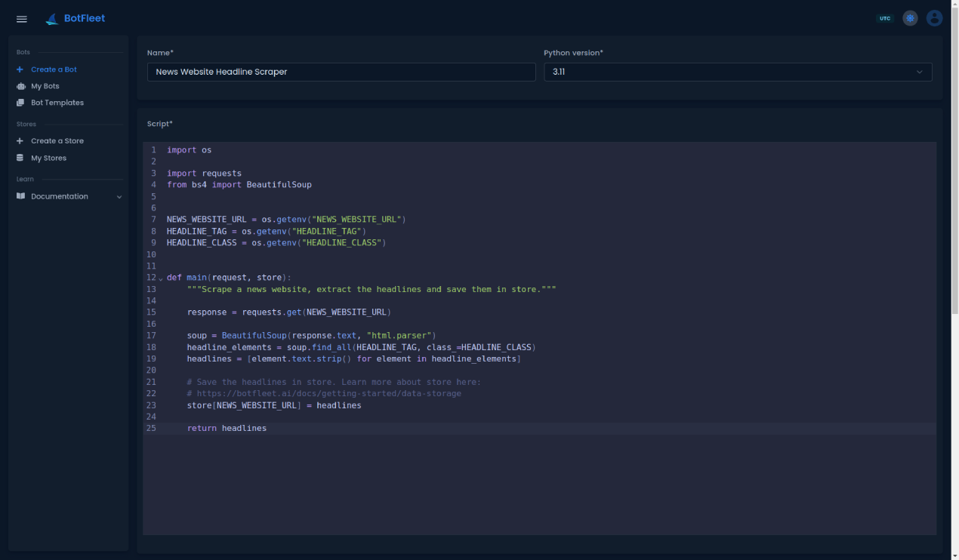
Task: Click the 'store[NEWS_WEBSITE_URL] = headlines' line
Action: tap(274, 406)
